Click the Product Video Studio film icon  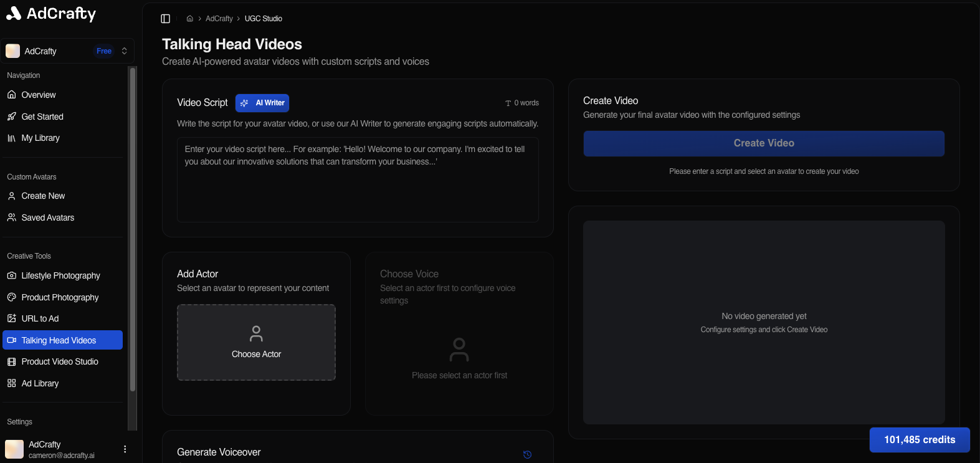point(12,361)
